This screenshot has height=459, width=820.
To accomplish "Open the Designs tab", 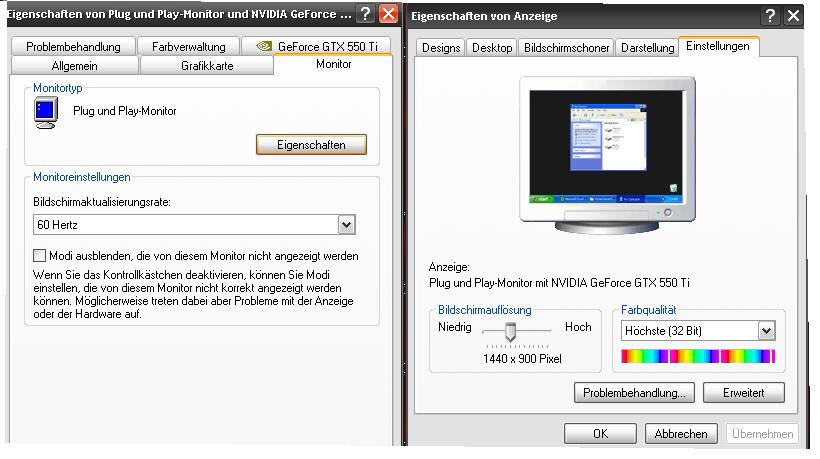I will 441,48.
